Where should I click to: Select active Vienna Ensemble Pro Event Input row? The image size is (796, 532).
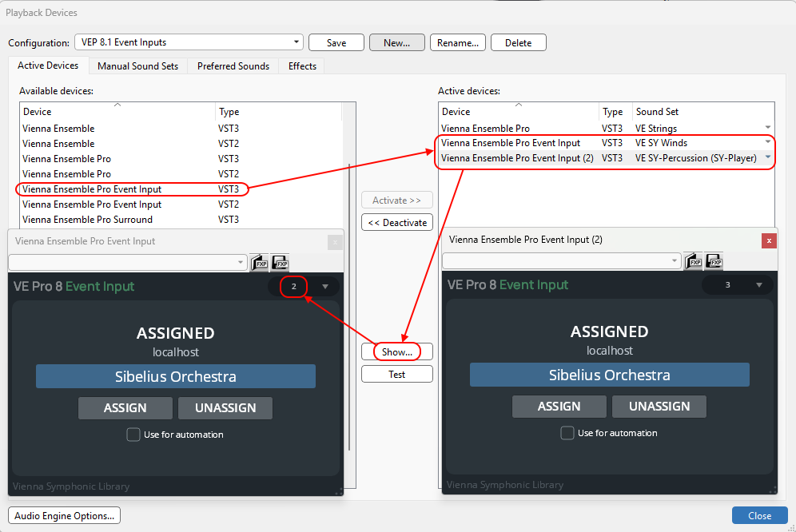point(606,143)
